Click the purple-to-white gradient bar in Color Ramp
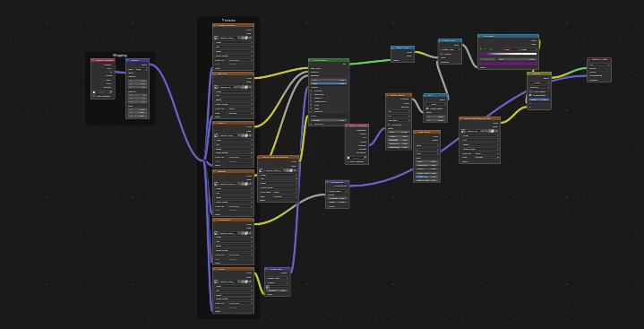 coord(508,54)
